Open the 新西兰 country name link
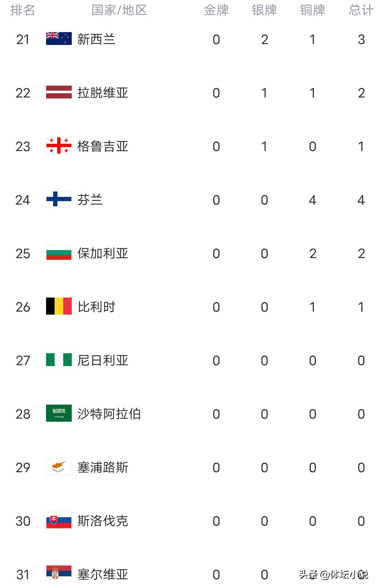Image resolution: width=377 pixels, height=588 pixels. pyautogui.click(x=96, y=39)
